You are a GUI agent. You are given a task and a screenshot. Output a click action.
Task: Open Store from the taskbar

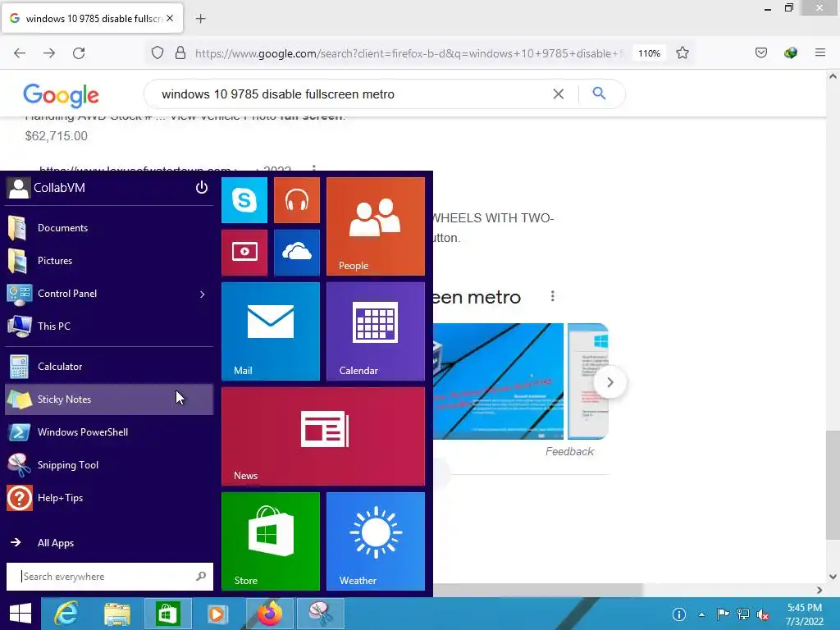[167, 614]
